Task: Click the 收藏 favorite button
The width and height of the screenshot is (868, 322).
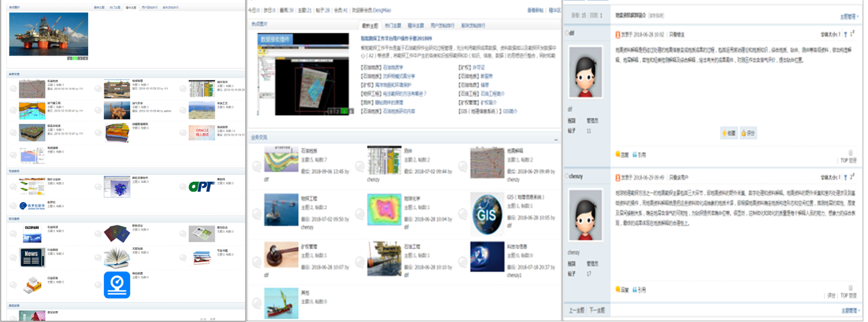Action: 728,133
